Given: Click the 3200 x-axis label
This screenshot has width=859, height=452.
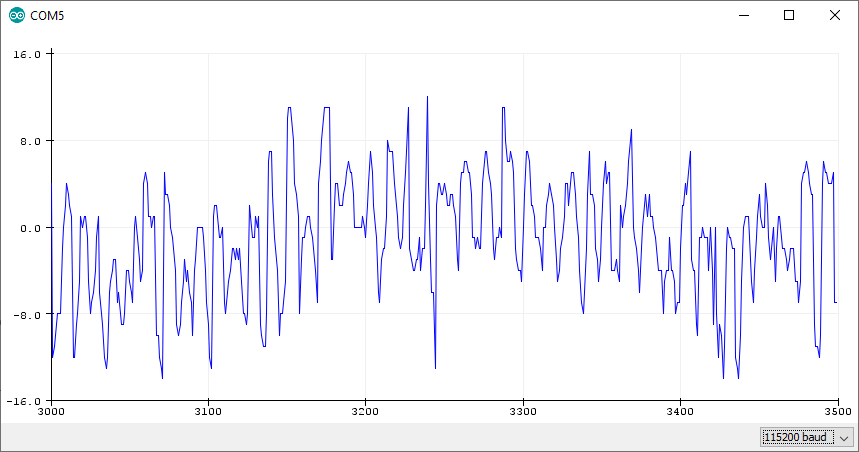Looking at the screenshot, I should 365,411.
